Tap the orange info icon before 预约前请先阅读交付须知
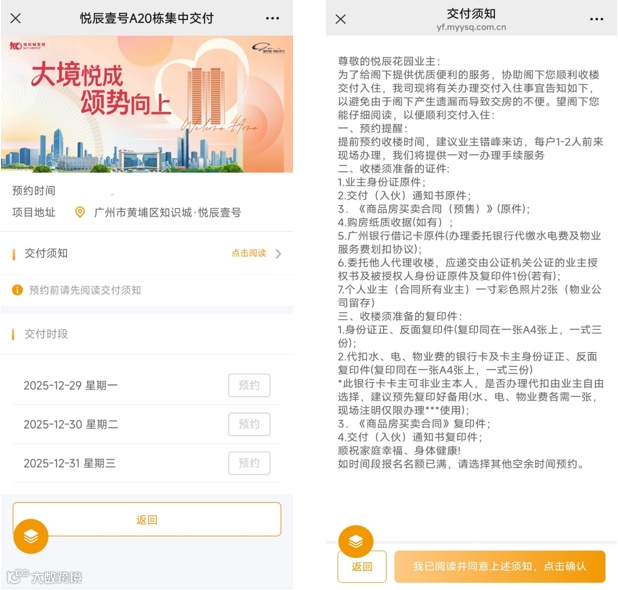Screen dimensions: 618x590 [17, 290]
